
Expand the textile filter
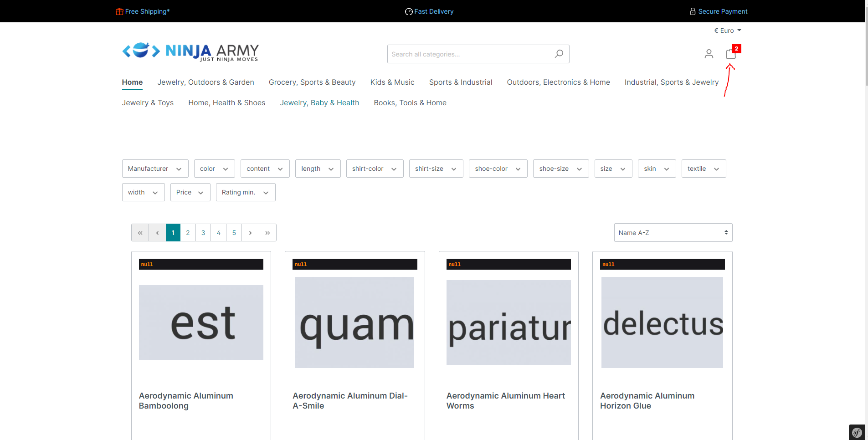(704, 169)
